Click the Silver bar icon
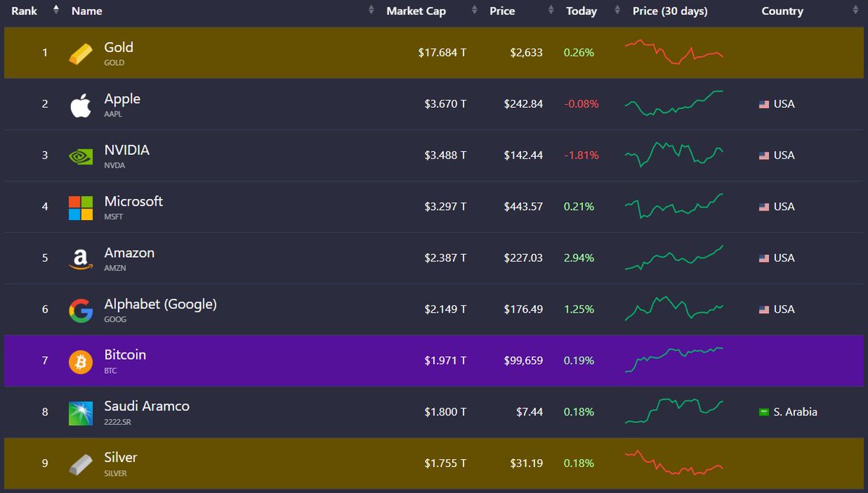Image resolution: width=868 pixels, height=493 pixels. click(x=80, y=465)
